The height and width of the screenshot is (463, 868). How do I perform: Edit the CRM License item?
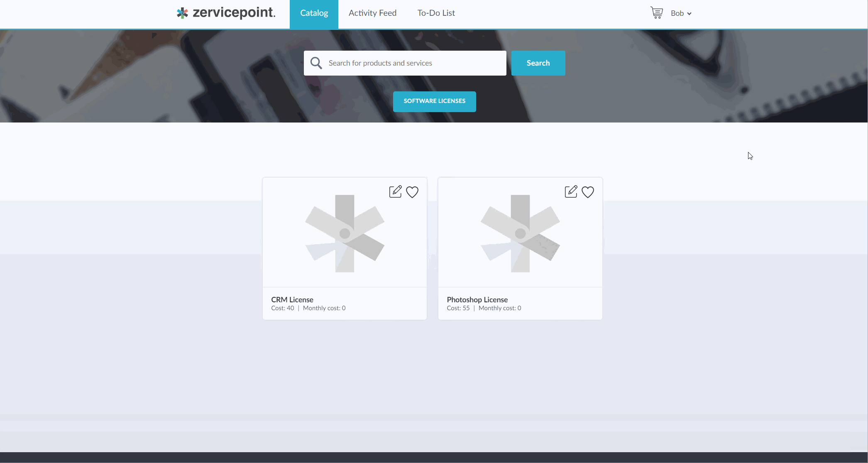click(x=395, y=191)
